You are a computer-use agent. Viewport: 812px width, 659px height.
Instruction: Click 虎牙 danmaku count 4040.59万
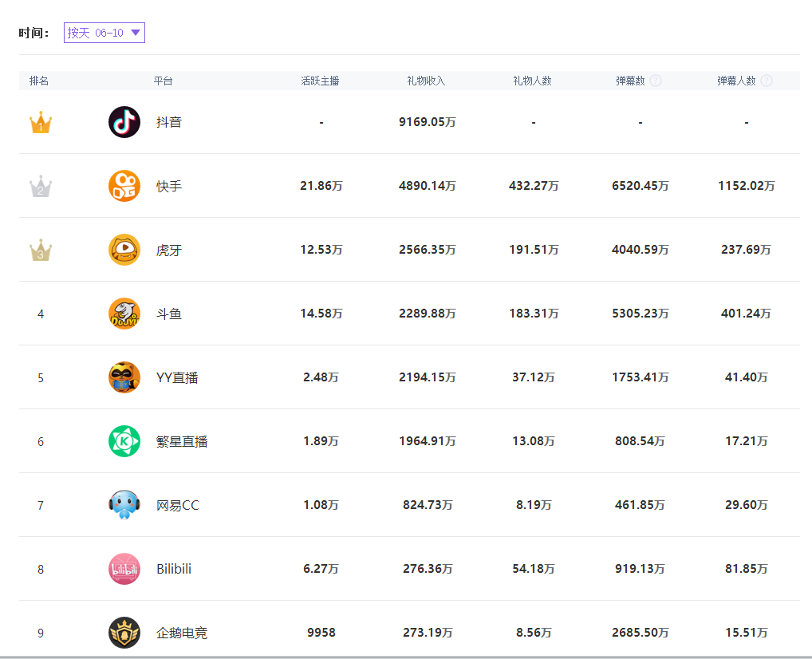coord(640,249)
